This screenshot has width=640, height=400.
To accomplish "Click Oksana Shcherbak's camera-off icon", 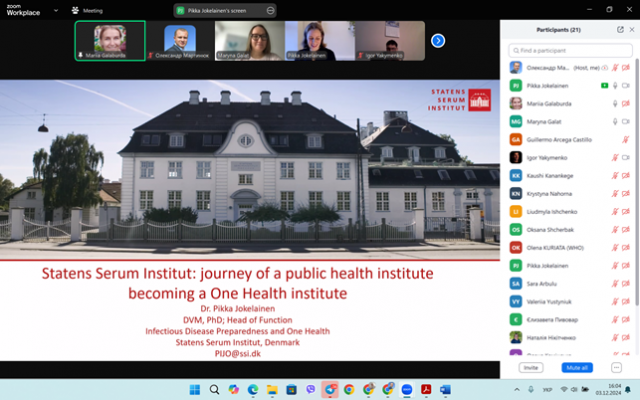I will tap(626, 229).
